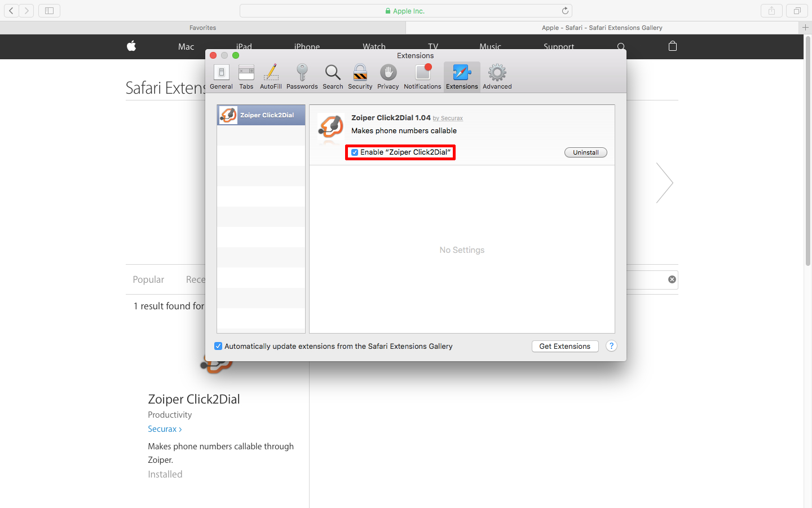This screenshot has width=812, height=508.
Task: Toggle automatic extension updates checkbox
Action: [218, 346]
